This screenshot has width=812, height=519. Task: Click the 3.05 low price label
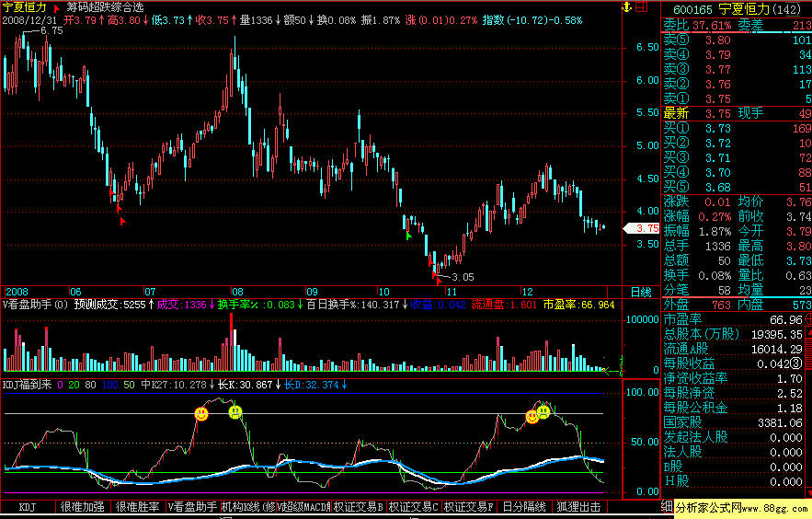[x=463, y=277]
